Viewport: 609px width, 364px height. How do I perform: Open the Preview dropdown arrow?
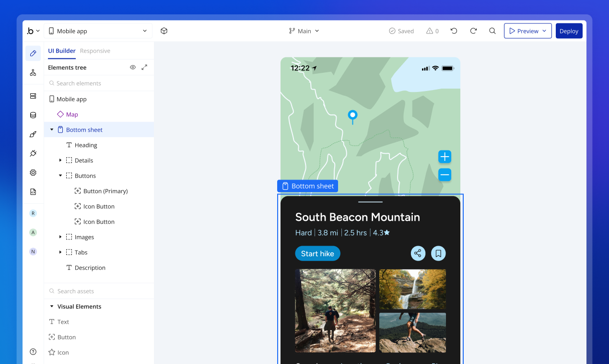click(544, 31)
